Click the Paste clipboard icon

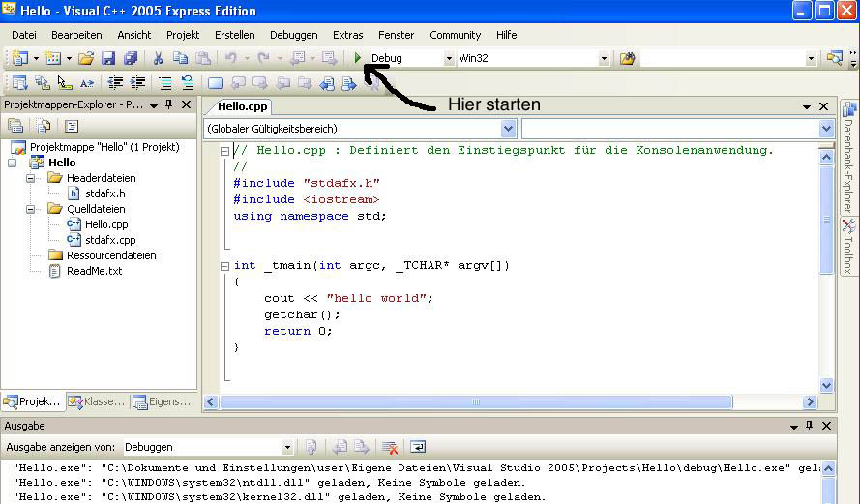coord(203,58)
